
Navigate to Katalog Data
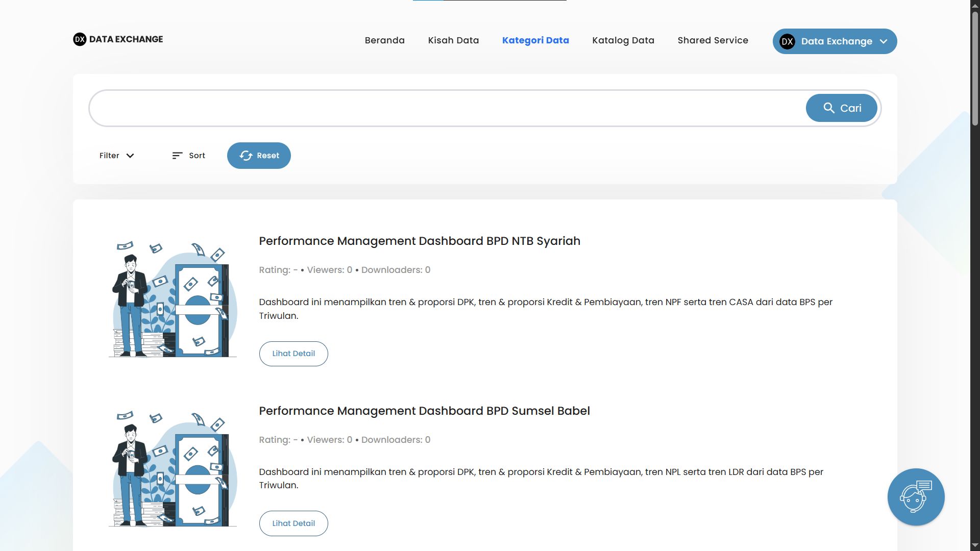pos(623,40)
